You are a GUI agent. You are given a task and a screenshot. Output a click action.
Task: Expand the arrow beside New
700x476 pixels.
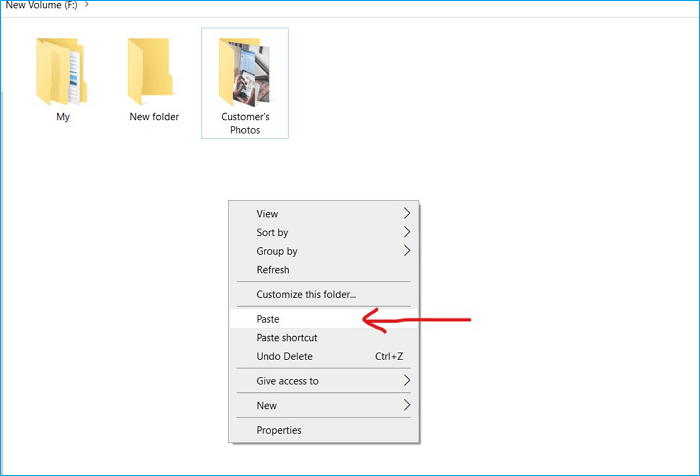point(406,406)
